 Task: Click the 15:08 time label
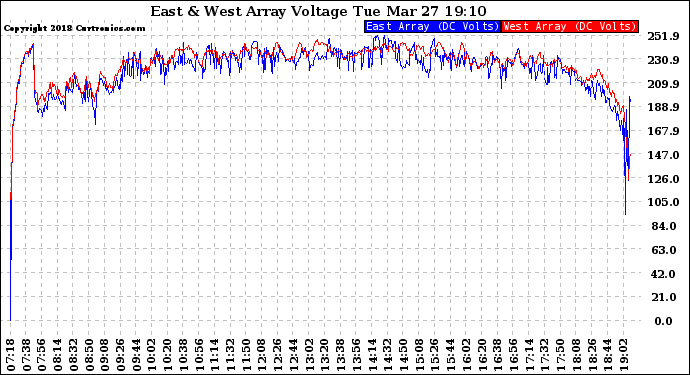[419, 355]
